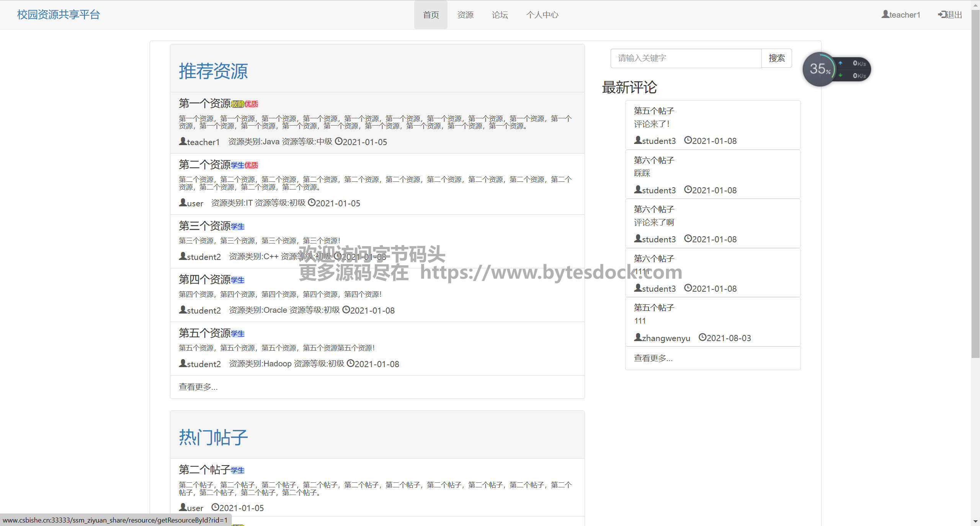The width and height of the screenshot is (980, 526).
Task: Click clock icon next to 2021-08-03 comment
Action: [702, 337]
